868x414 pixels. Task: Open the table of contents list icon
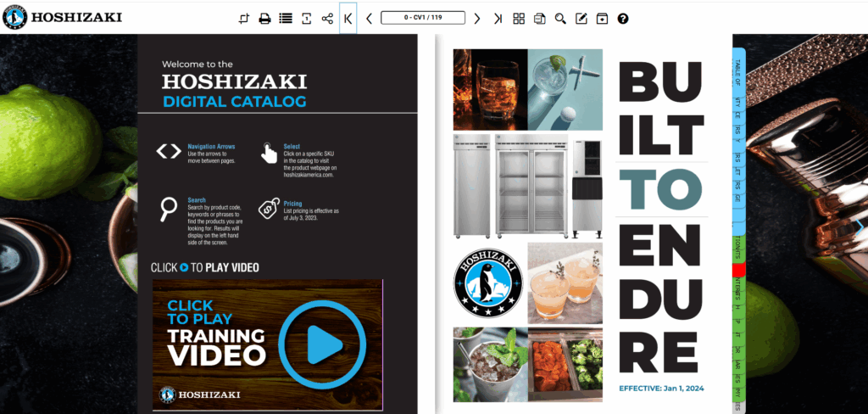[286, 19]
